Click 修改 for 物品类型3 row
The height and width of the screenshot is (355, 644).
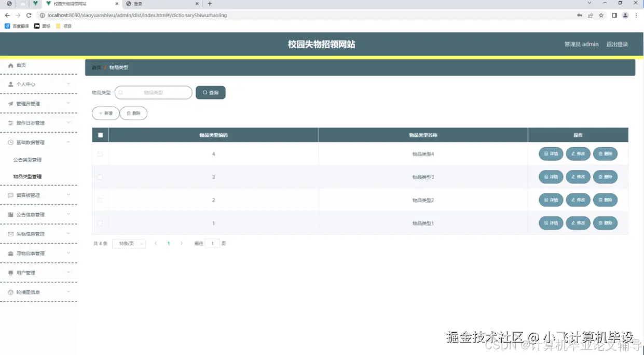click(578, 177)
